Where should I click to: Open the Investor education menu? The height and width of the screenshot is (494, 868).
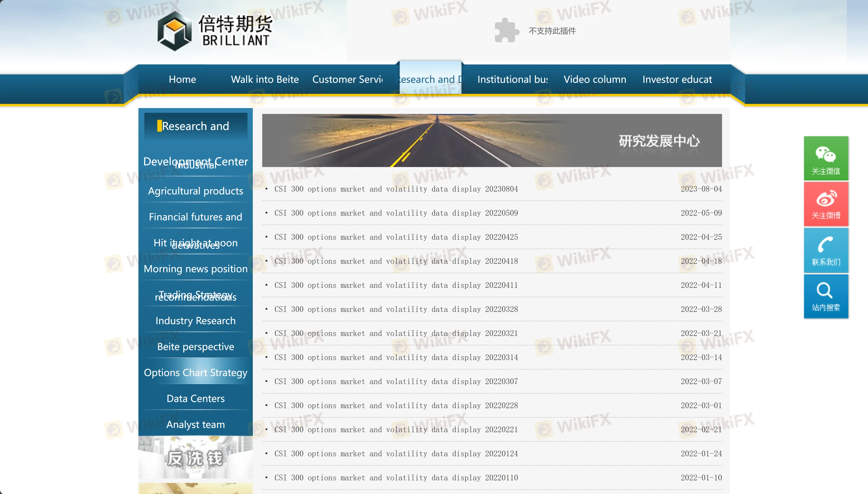[x=677, y=79]
